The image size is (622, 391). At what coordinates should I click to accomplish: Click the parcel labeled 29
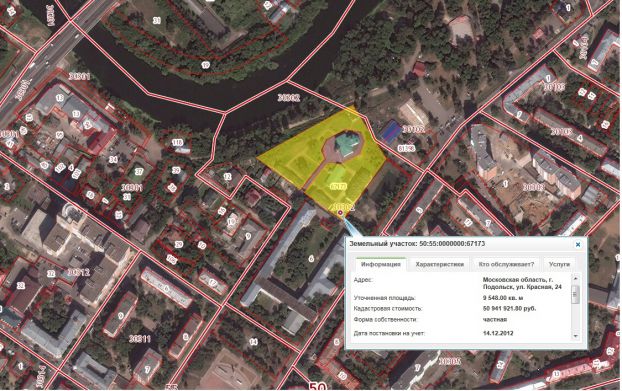(x=179, y=244)
